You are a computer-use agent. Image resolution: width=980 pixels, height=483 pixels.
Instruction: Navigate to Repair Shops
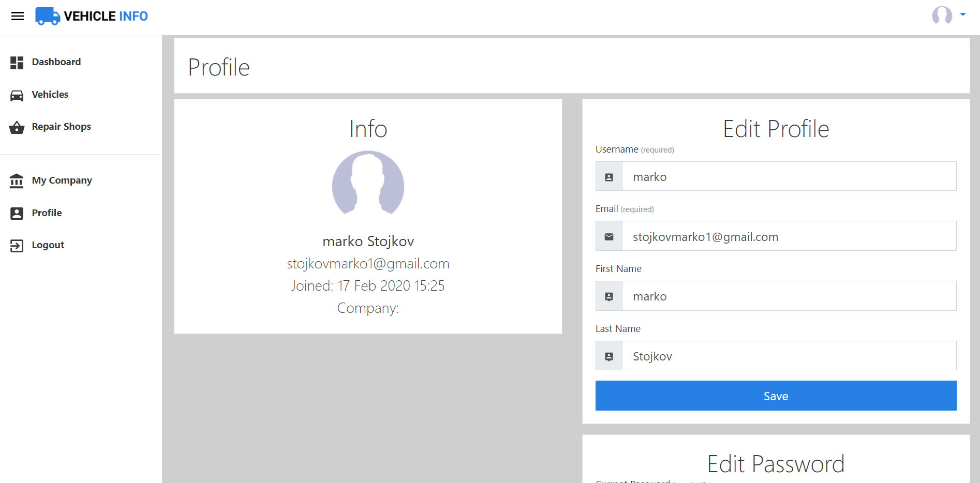tap(61, 127)
